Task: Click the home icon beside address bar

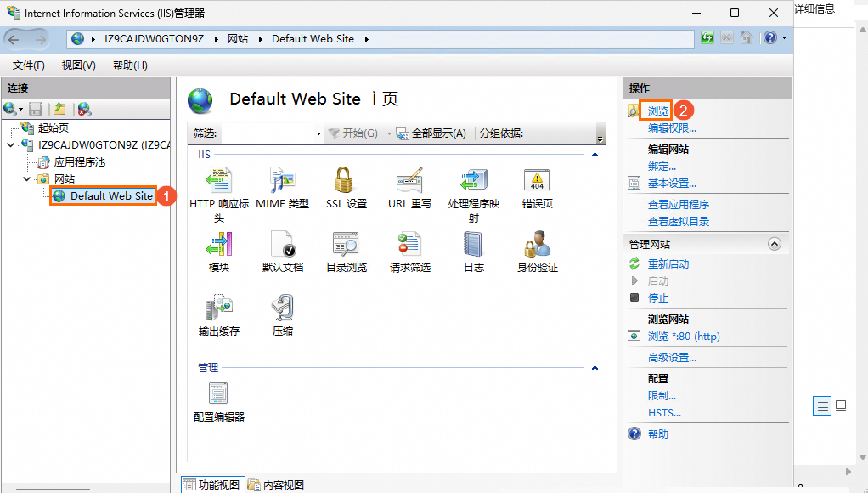Action: coord(747,37)
